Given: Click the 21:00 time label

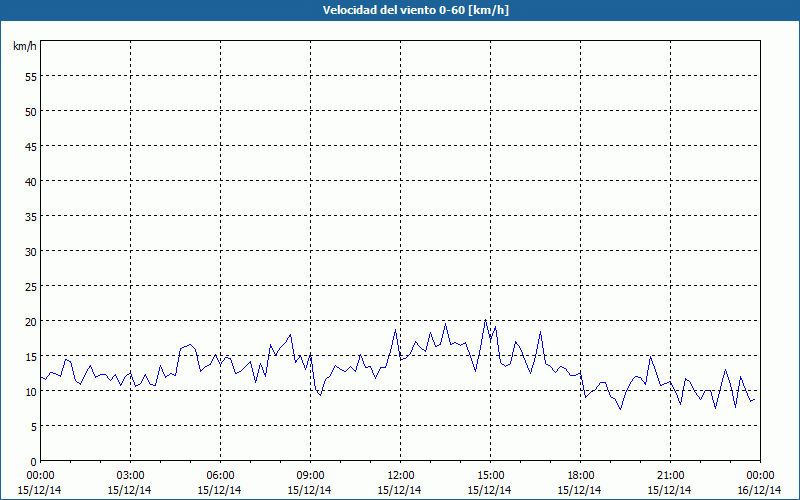Looking at the screenshot, I should pos(670,476).
